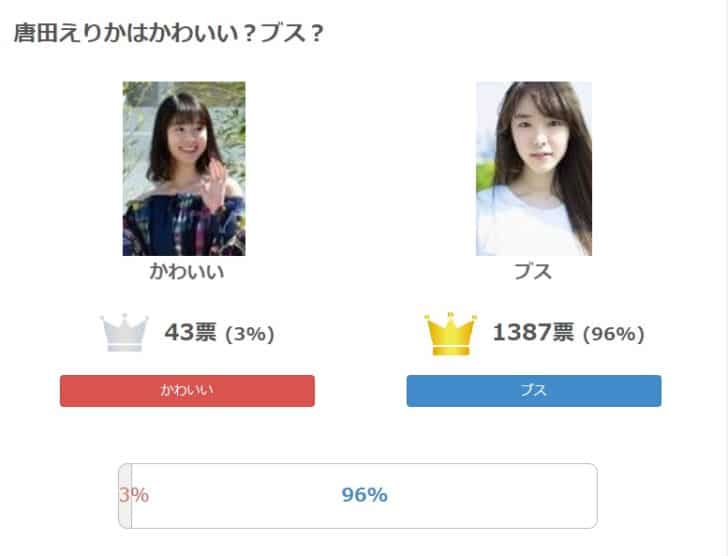The image size is (728, 556).
Task: Vote with the blue ブス button
Action: tap(534, 391)
